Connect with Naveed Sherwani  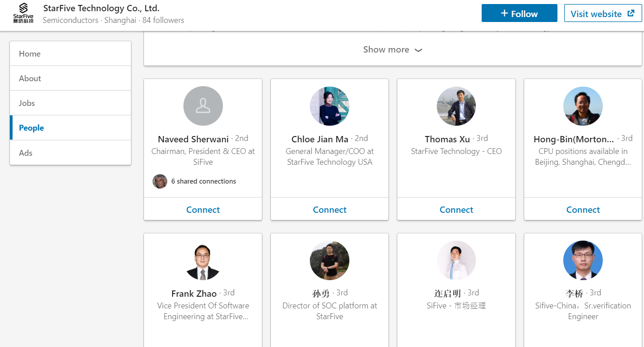[203, 210]
